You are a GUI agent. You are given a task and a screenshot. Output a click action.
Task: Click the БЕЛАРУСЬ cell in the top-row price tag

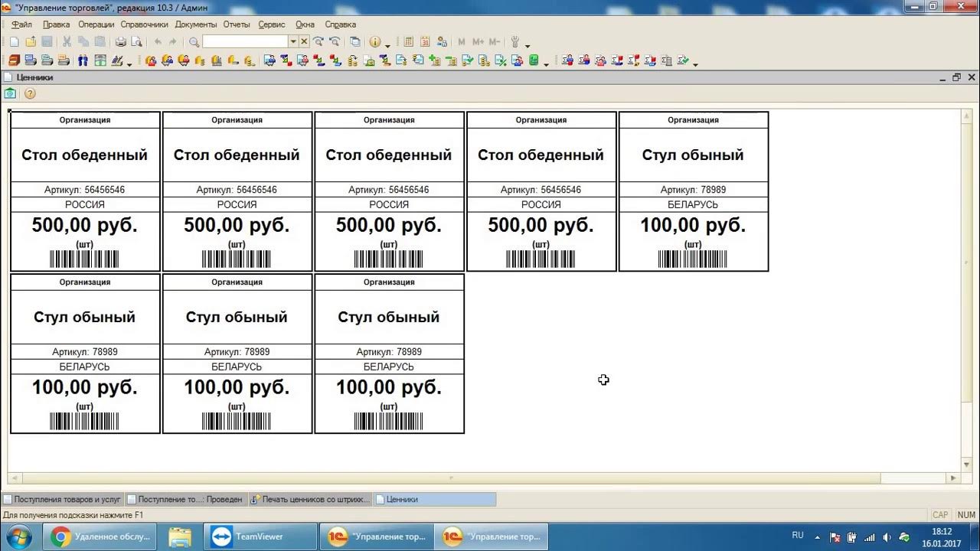point(693,204)
